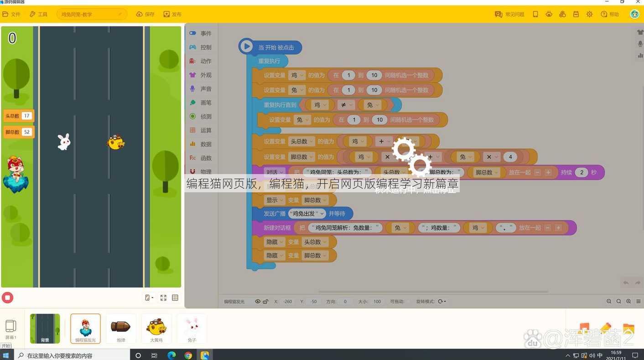The height and width of the screenshot is (360, 644).
Task: Open the microphone sound panel on right edge
Action: 640,44
